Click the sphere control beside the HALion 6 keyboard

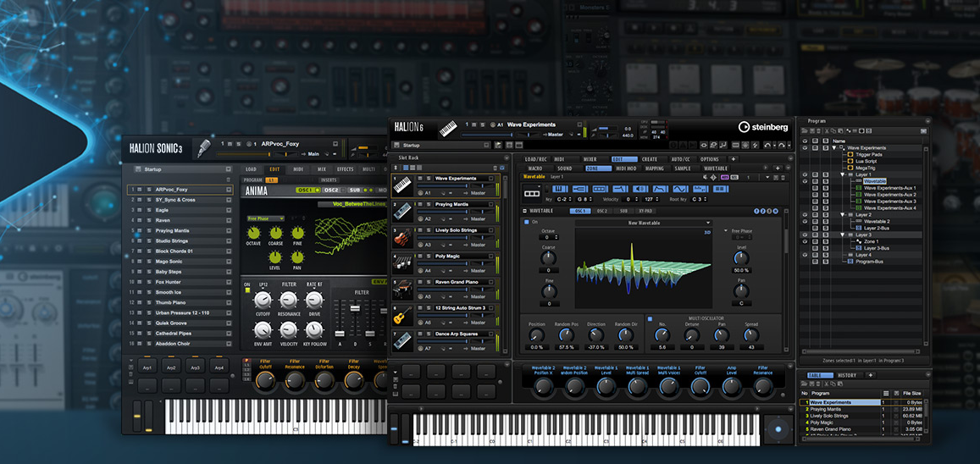tap(778, 429)
